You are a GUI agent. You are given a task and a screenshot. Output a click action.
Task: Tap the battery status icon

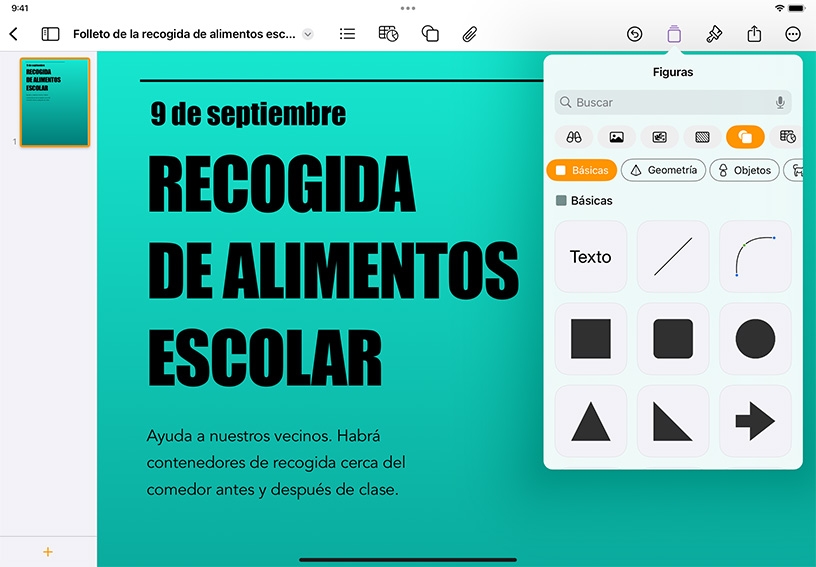coord(797,8)
